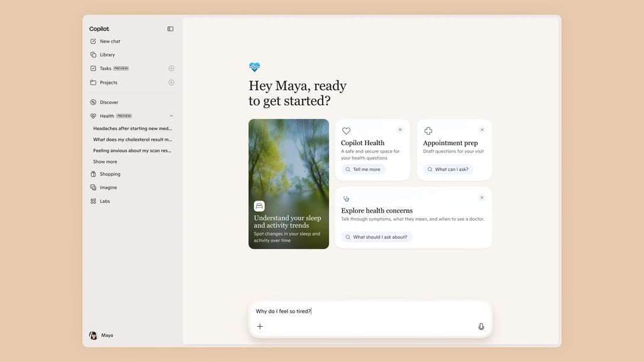Dismiss the Appointment prep card
This screenshot has height=362, width=644.
(x=482, y=129)
